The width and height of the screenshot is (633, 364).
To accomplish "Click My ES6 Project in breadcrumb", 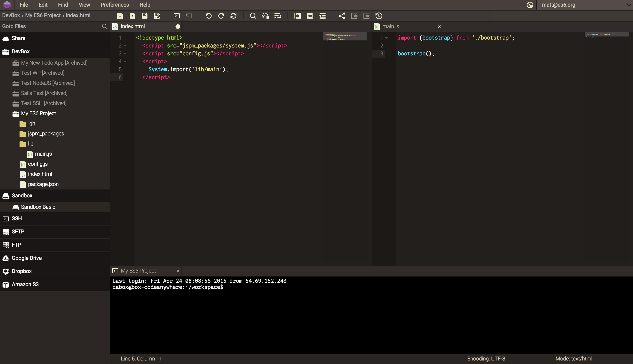I will [43, 16].
